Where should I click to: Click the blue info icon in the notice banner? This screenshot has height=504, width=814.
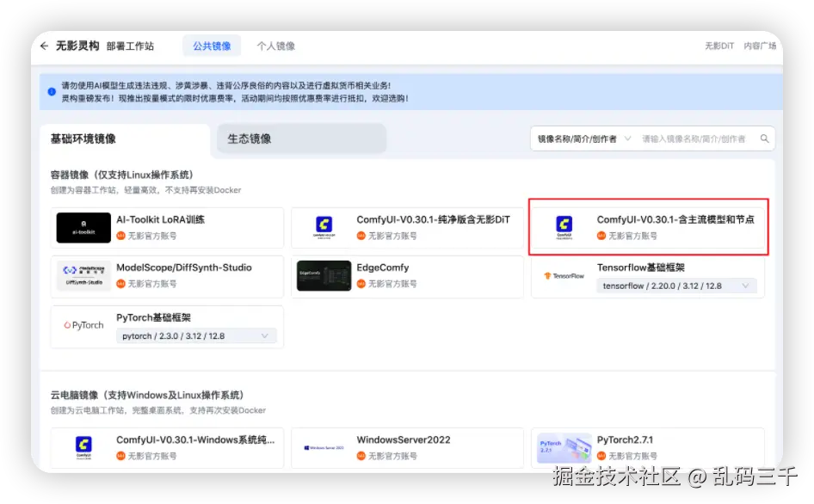pyautogui.click(x=52, y=92)
